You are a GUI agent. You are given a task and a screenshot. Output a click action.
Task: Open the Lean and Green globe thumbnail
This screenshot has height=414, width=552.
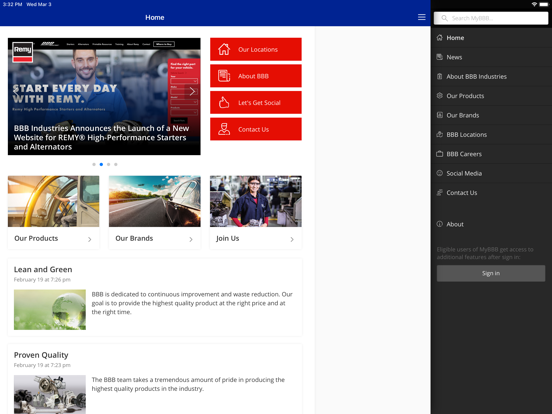click(x=50, y=309)
